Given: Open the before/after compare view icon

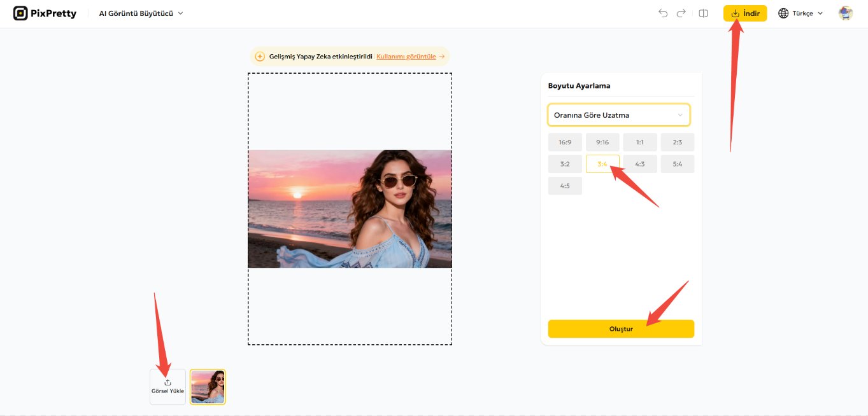Looking at the screenshot, I should coord(702,13).
